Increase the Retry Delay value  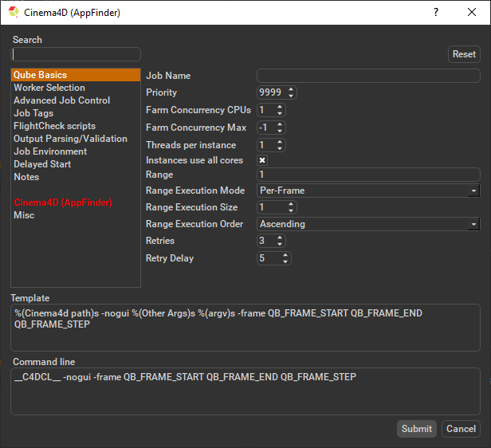coord(285,255)
